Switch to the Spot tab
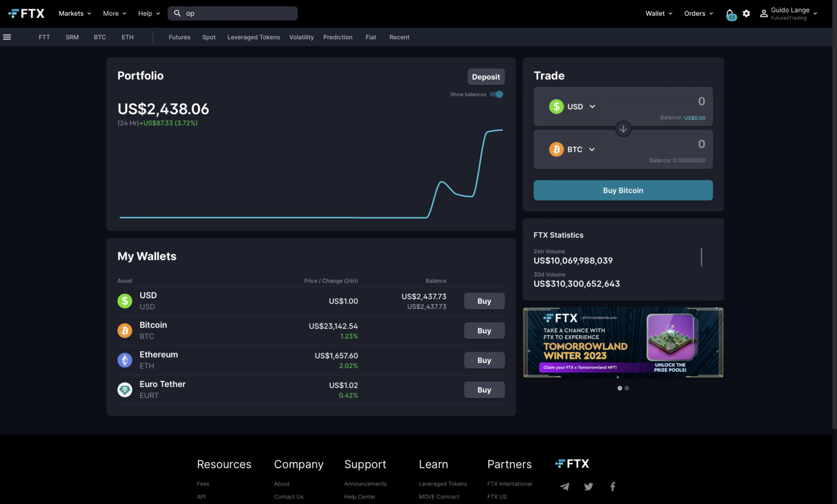 (x=209, y=37)
